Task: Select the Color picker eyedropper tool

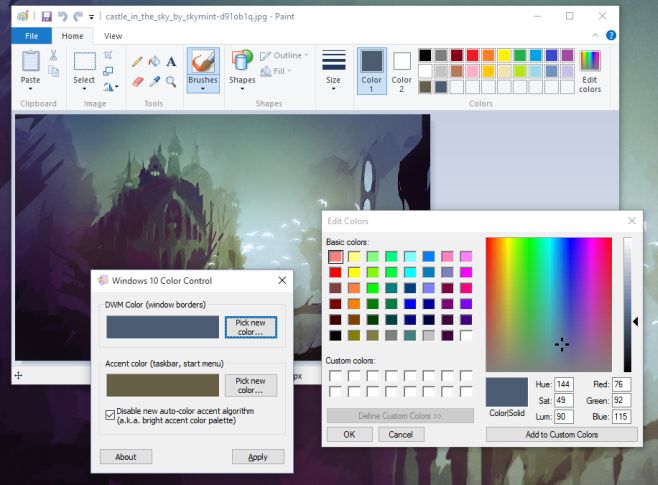Action: (x=154, y=81)
